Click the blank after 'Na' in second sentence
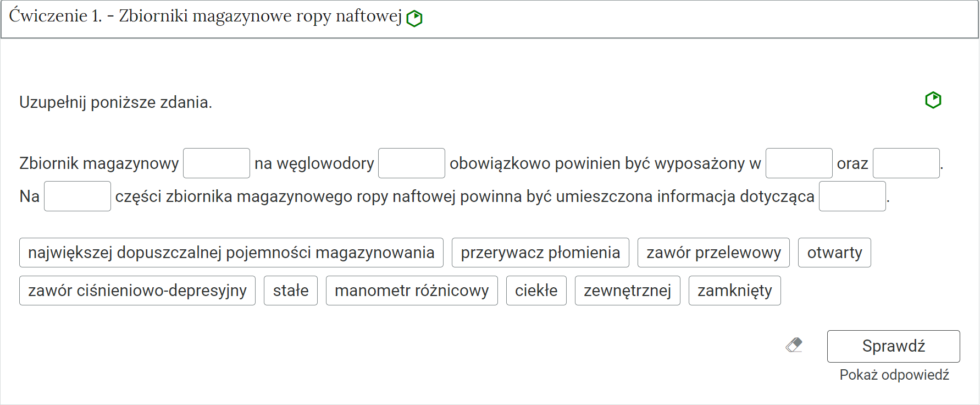 click(77, 196)
